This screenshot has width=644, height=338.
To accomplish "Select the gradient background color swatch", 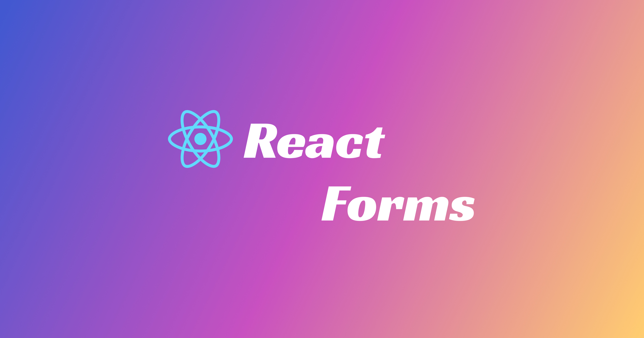I will [322, 169].
